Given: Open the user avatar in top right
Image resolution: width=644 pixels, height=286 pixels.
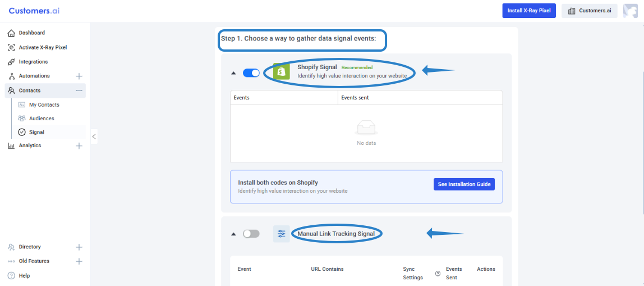Looking at the screenshot, I should click(x=630, y=11).
